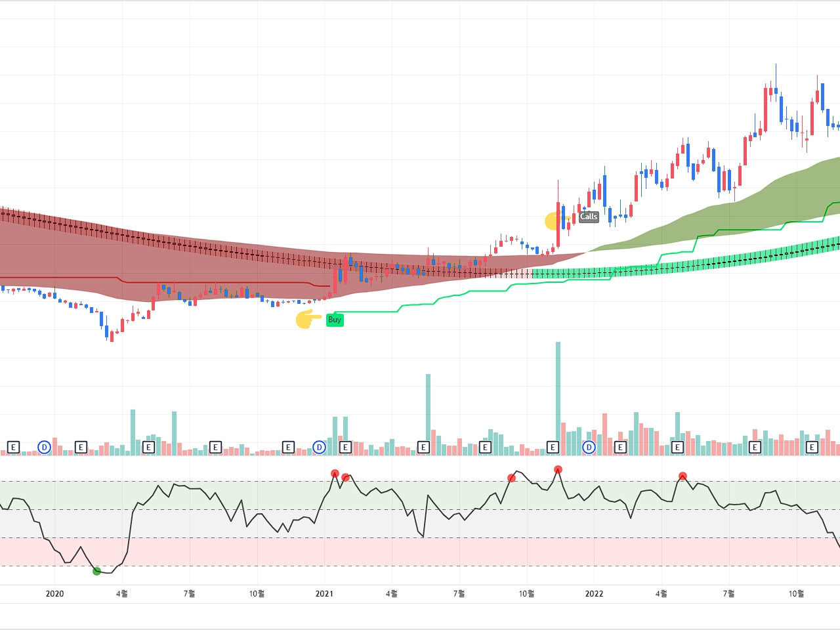Click the 4월 label following 2020

[x=122, y=593]
